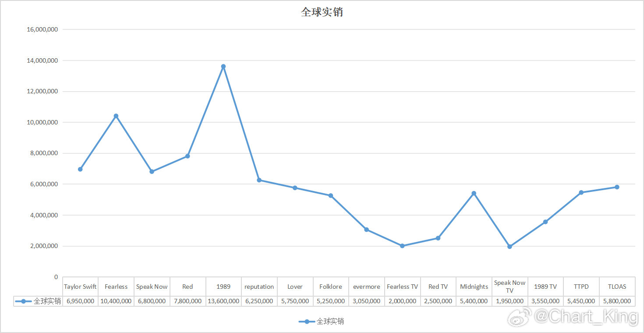Click the 全球实销 series label in table row
The image size is (644, 333).
38,301
